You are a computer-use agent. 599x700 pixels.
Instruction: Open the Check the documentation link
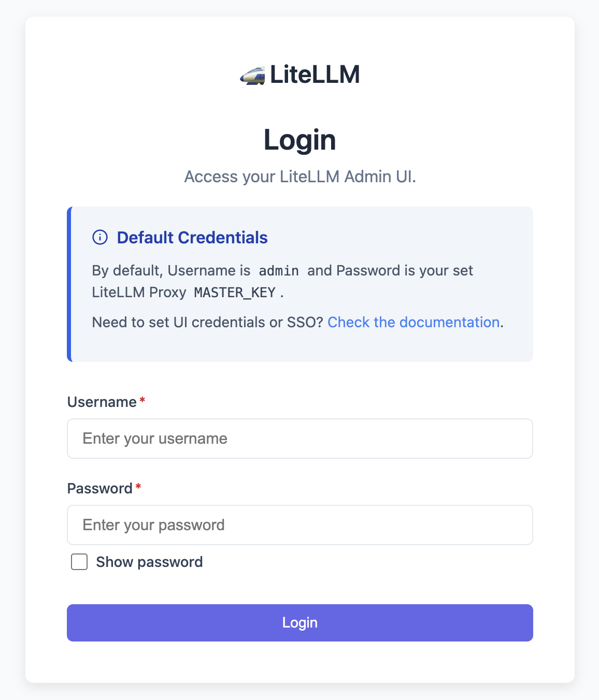413,322
